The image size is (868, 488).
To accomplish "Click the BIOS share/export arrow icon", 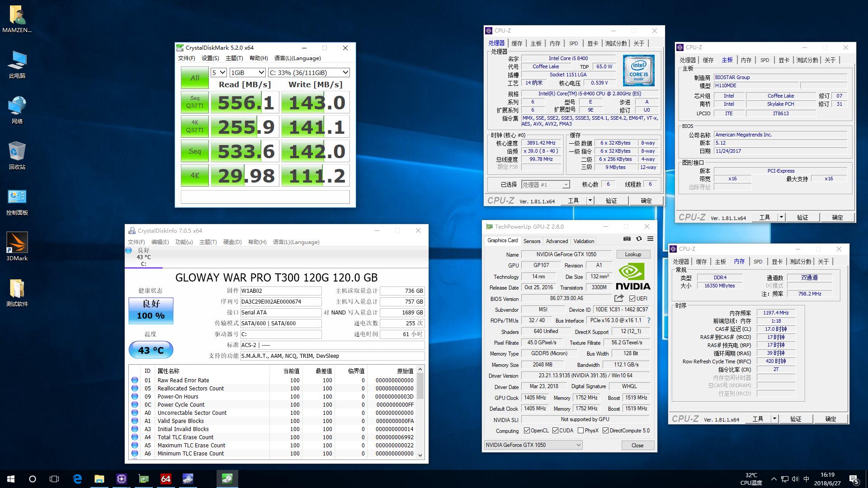I will (x=619, y=298).
